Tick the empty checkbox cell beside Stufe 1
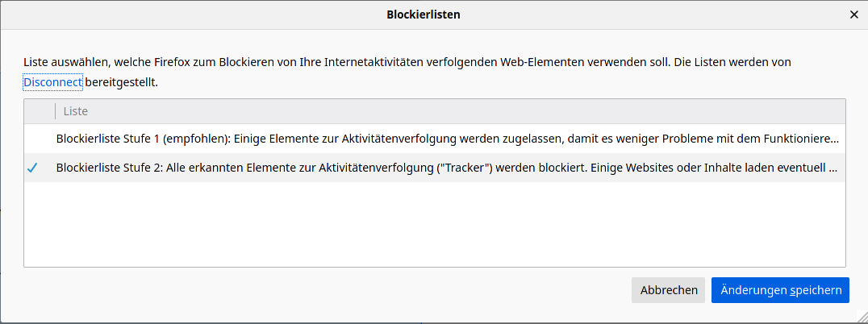This screenshot has width=868, height=324. point(32,139)
